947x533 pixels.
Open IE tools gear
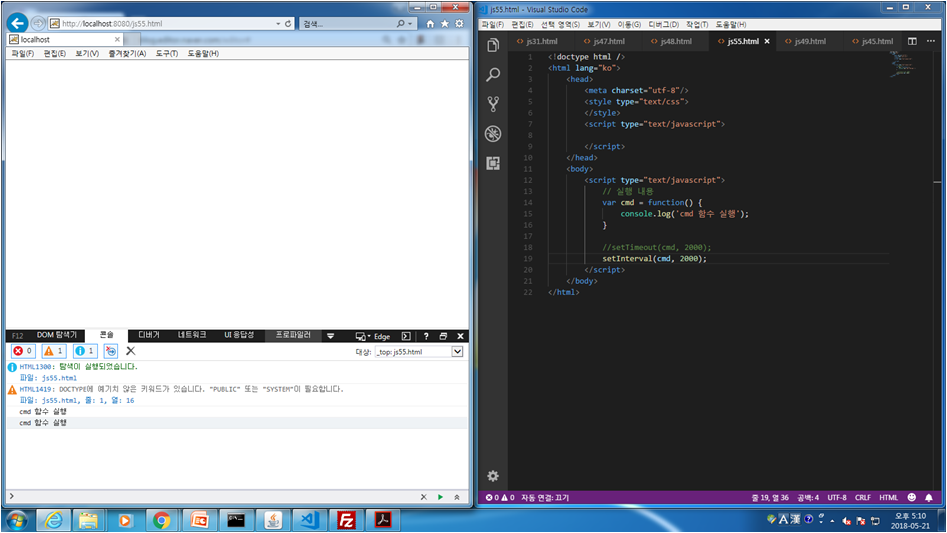(459, 24)
